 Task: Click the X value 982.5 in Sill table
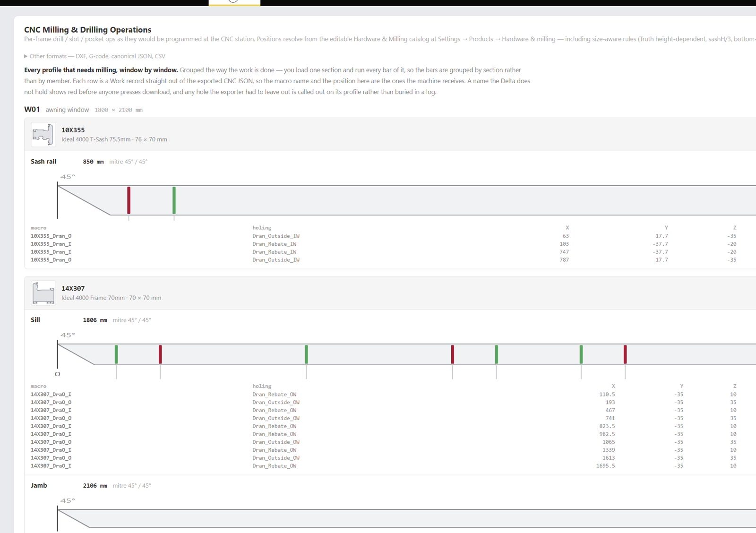click(x=607, y=434)
